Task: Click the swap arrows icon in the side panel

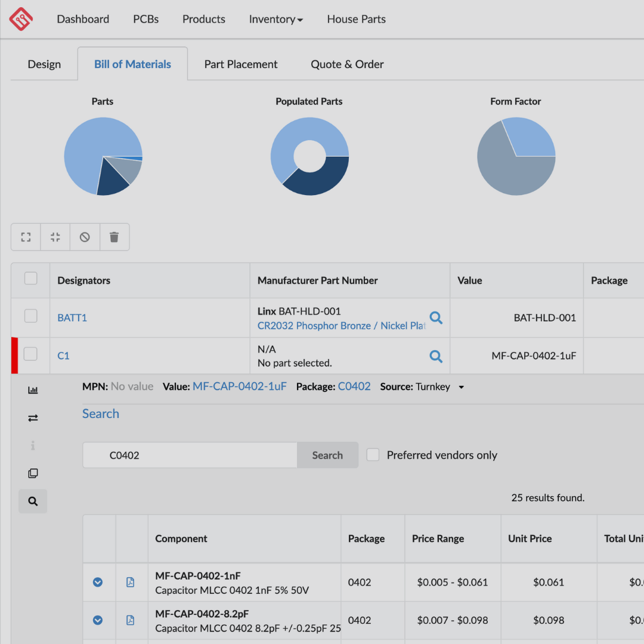Action: pyautogui.click(x=33, y=418)
